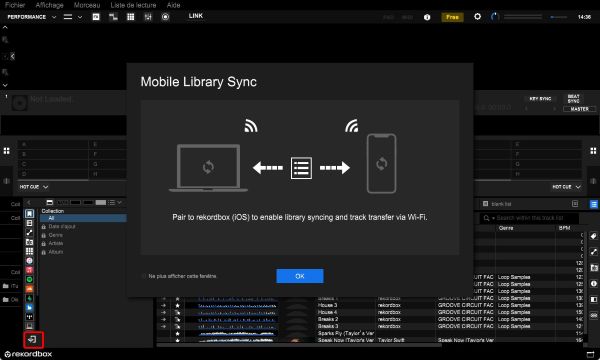Select the Playlists icon in the sidebar
Image resolution: width=600 pixels, height=360 pixels.
29,223
